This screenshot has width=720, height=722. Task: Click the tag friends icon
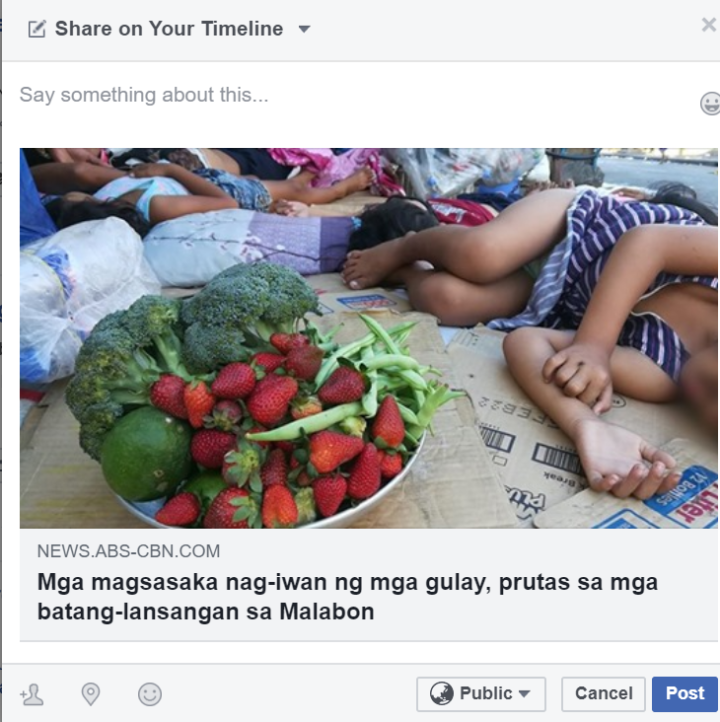point(32,694)
